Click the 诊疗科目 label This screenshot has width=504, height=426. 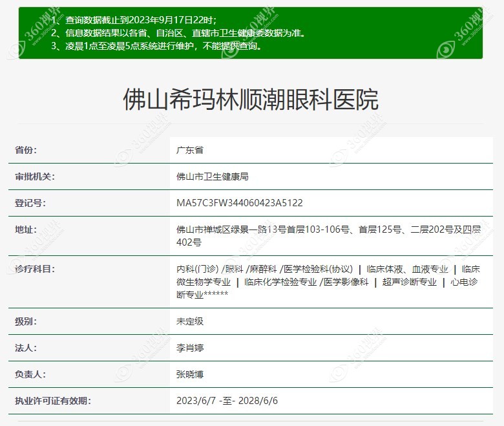click(35, 269)
